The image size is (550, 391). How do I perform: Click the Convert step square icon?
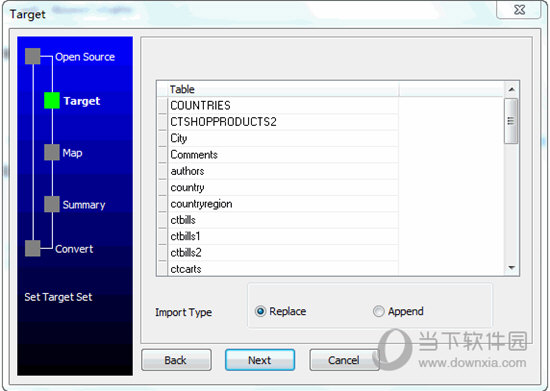coord(33,248)
